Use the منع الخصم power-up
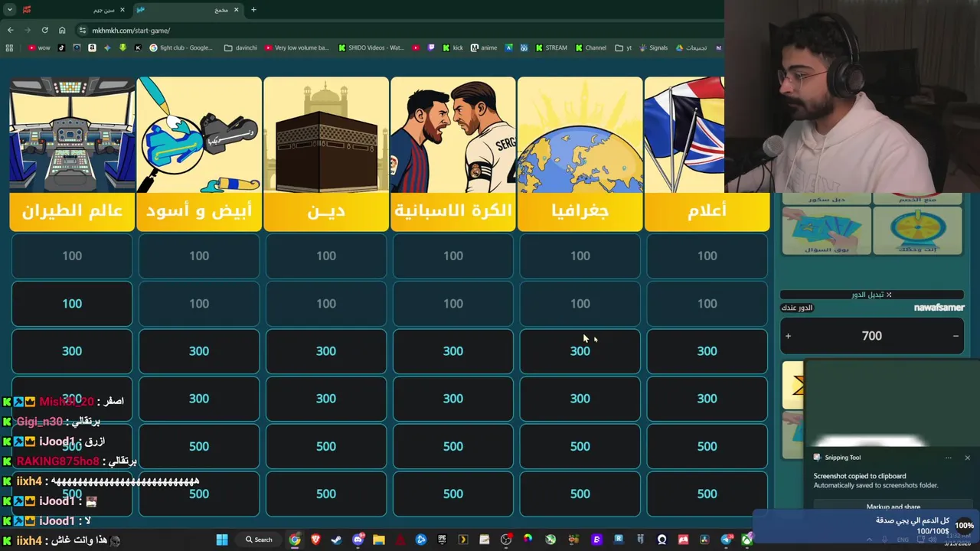The width and height of the screenshot is (980, 551). tap(917, 199)
